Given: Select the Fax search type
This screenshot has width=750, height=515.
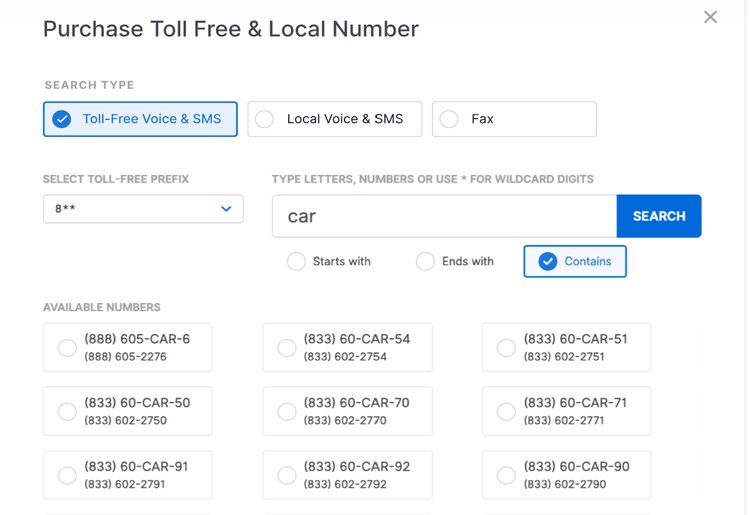Looking at the screenshot, I should tap(514, 119).
